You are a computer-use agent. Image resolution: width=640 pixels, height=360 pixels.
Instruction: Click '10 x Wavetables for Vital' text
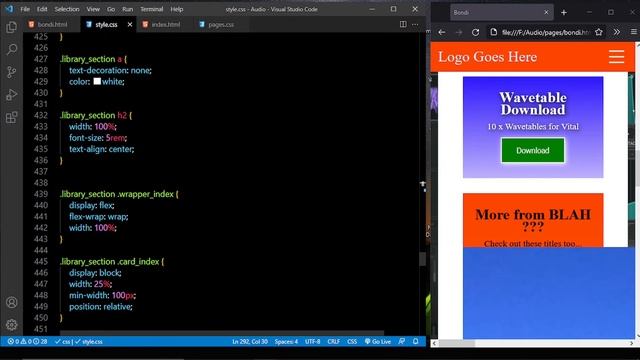(x=533, y=127)
